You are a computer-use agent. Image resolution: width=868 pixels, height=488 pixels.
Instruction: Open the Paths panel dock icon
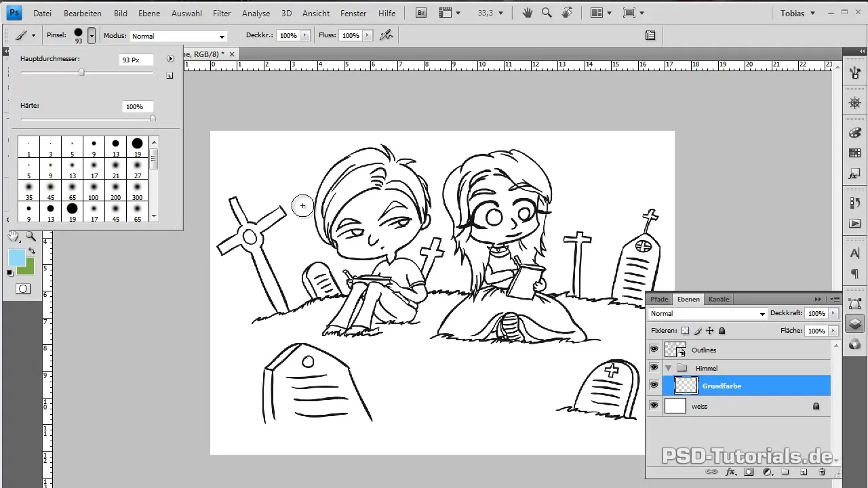point(854,304)
